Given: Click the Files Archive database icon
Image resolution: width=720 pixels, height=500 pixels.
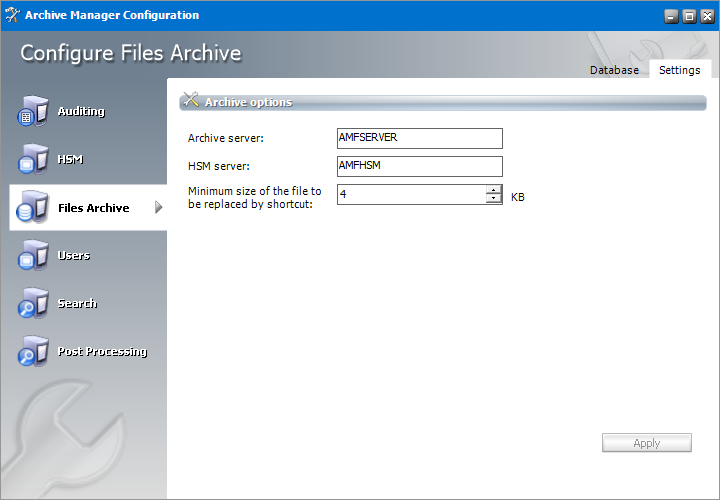Looking at the screenshot, I should coord(33,208).
